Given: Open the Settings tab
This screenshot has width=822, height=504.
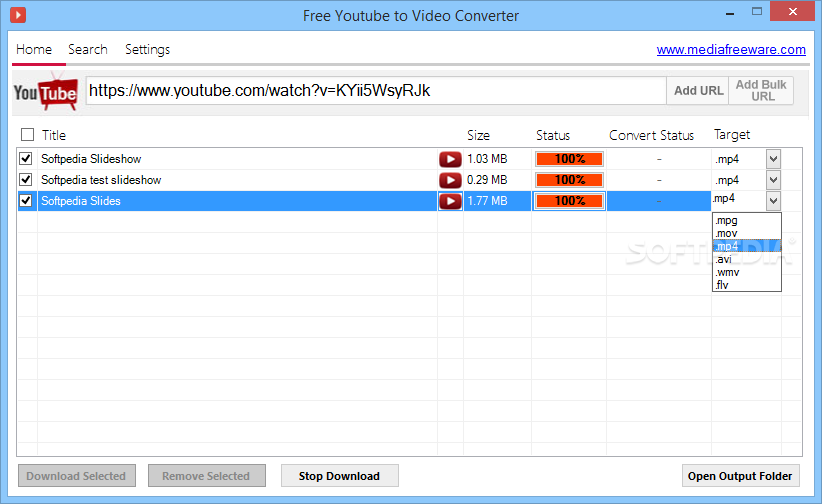Looking at the screenshot, I should tap(147, 49).
